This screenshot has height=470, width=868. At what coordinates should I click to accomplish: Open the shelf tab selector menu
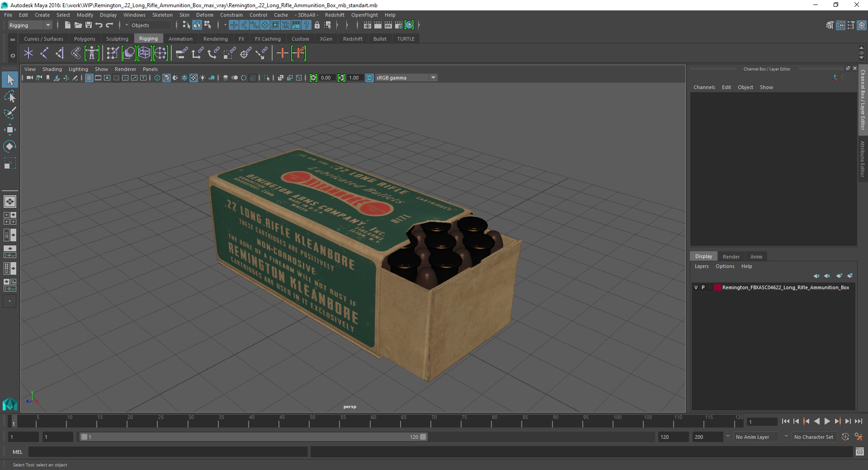(13, 39)
